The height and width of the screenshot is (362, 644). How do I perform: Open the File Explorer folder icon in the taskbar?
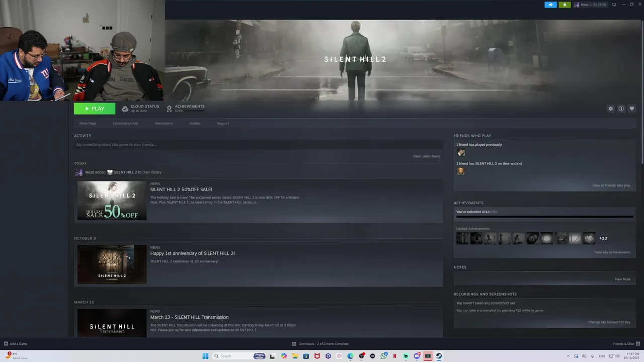[x=295, y=356]
